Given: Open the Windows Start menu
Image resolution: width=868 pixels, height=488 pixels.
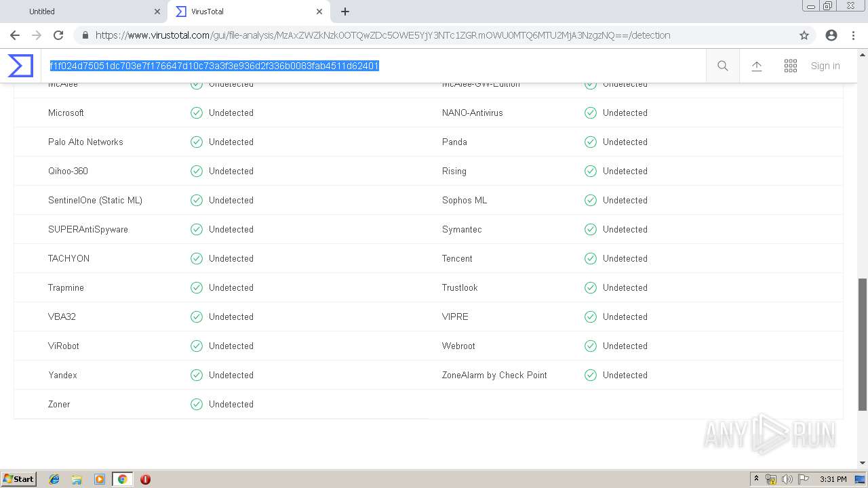Looking at the screenshot, I should (x=19, y=479).
